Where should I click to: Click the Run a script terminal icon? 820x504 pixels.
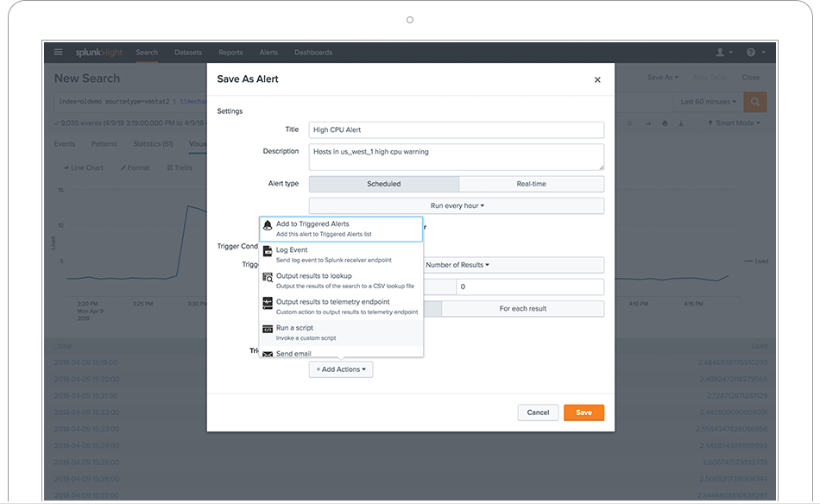coord(268,329)
